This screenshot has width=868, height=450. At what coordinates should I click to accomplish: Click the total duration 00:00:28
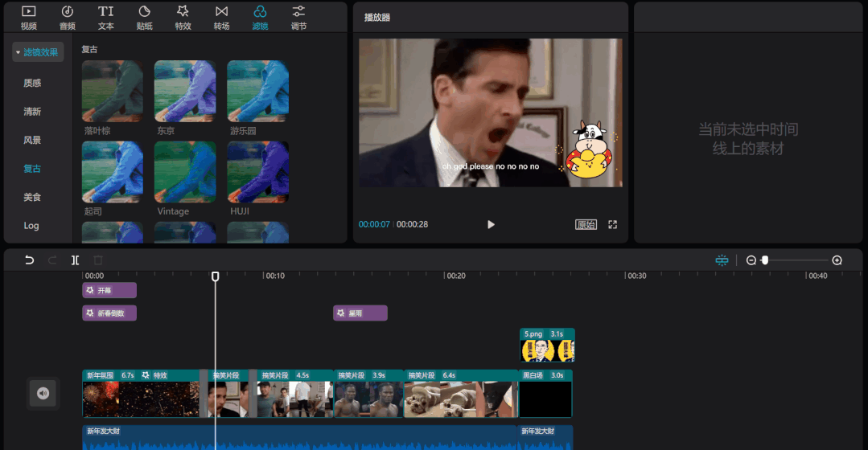tap(412, 224)
